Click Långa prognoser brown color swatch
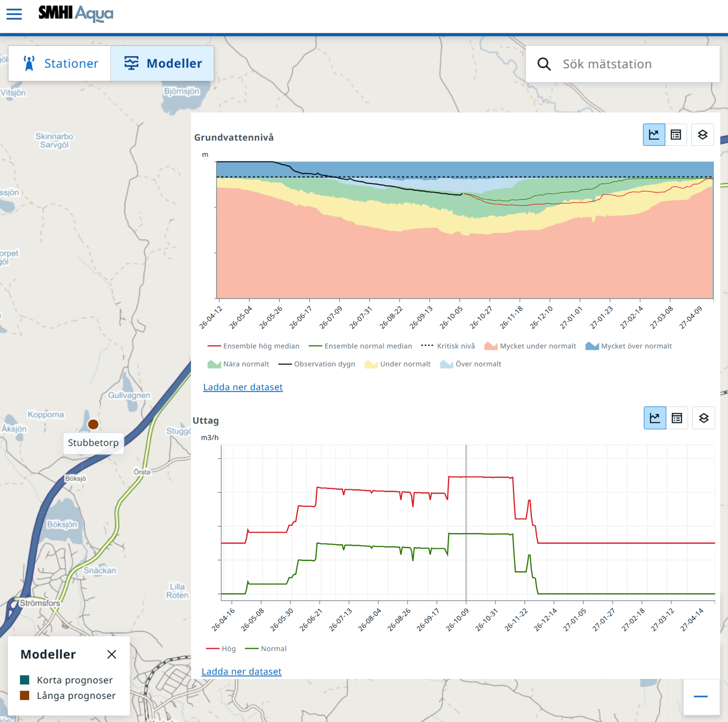Image resolution: width=728 pixels, height=722 pixels. tap(25, 695)
